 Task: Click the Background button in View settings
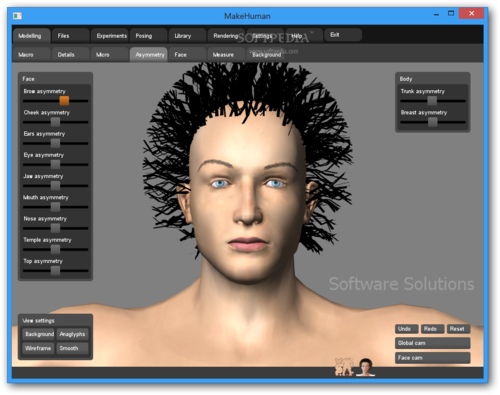point(38,334)
